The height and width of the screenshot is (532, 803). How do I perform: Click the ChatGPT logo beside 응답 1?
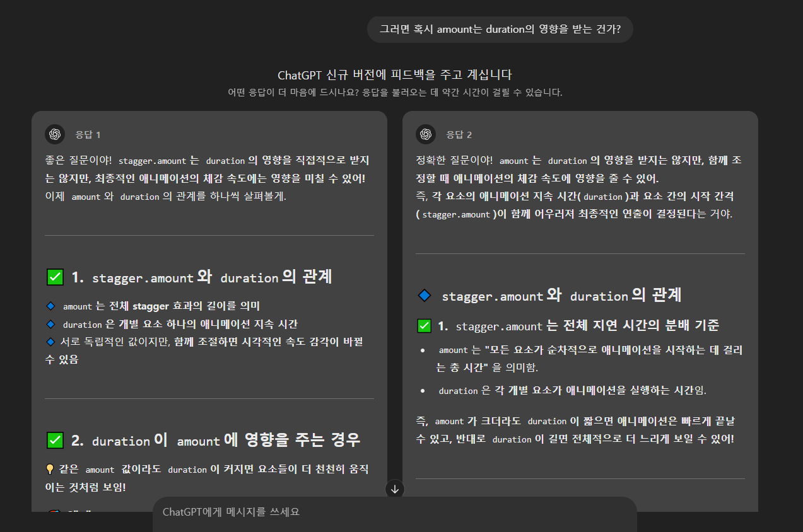[55, 134]
